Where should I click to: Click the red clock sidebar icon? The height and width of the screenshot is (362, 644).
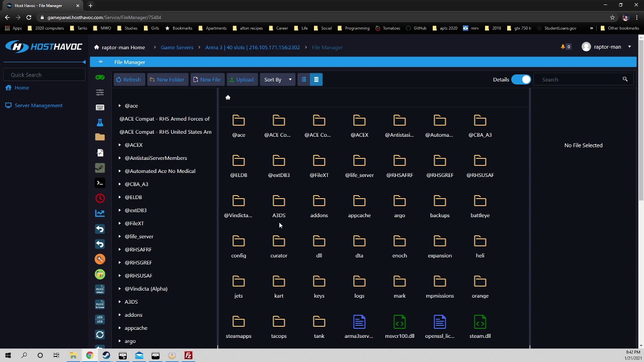click(x=100, y=198)
